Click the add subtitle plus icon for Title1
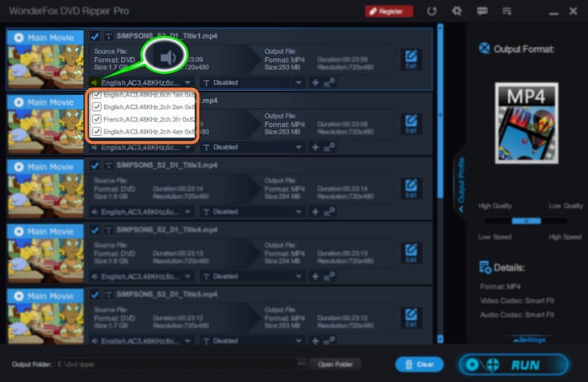Image resolution: width=588 pixels, height=382 pixels. (315, 82)
